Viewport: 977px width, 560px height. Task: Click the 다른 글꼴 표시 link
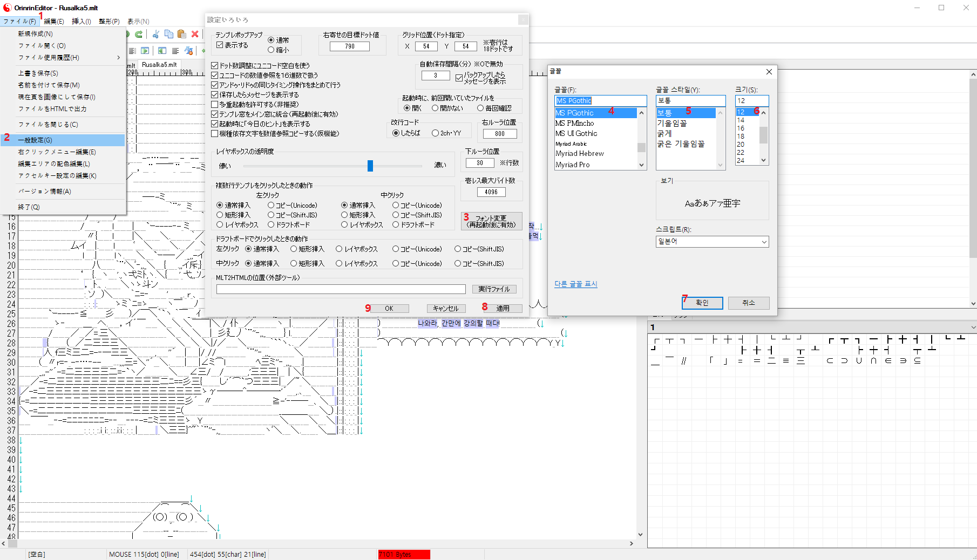575,284
